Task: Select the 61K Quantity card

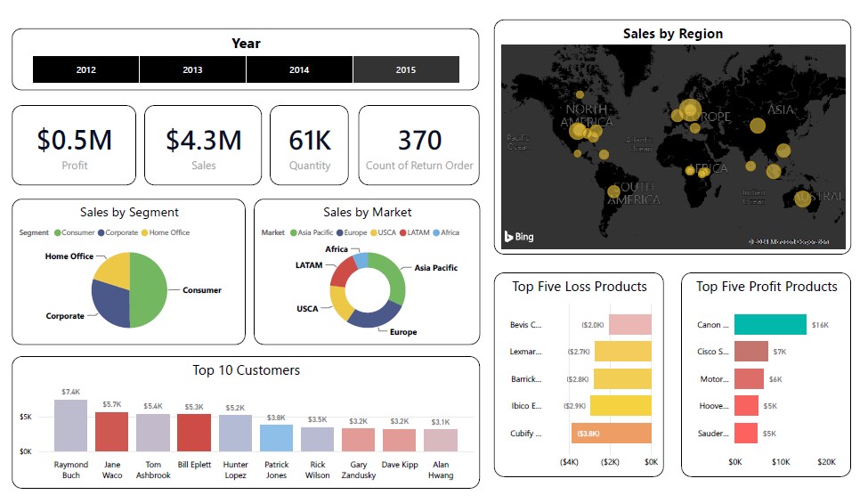Action: 309,145
